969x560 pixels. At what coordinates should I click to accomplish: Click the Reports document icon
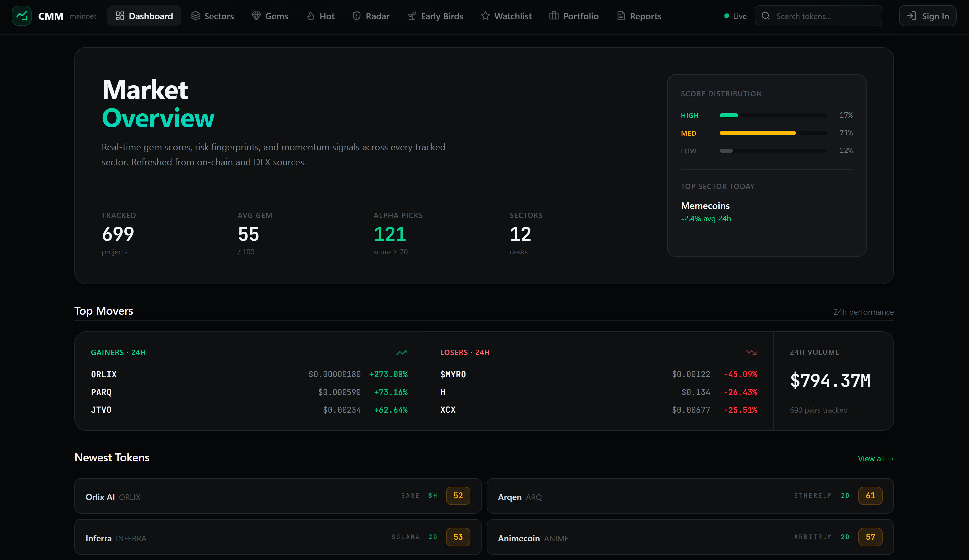(621, 16)
